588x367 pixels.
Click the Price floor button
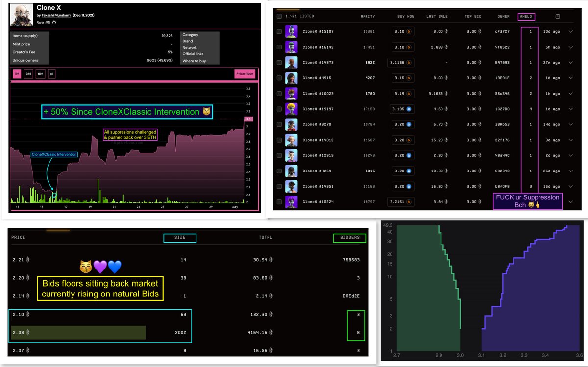click(245, 74)
